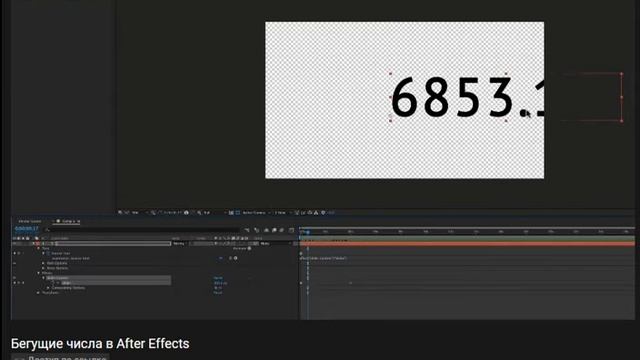Image resolution: width=640 pixels, height=360 pixels.
Task: Select the orange text layer bar
Action: [x=467, y=244]
